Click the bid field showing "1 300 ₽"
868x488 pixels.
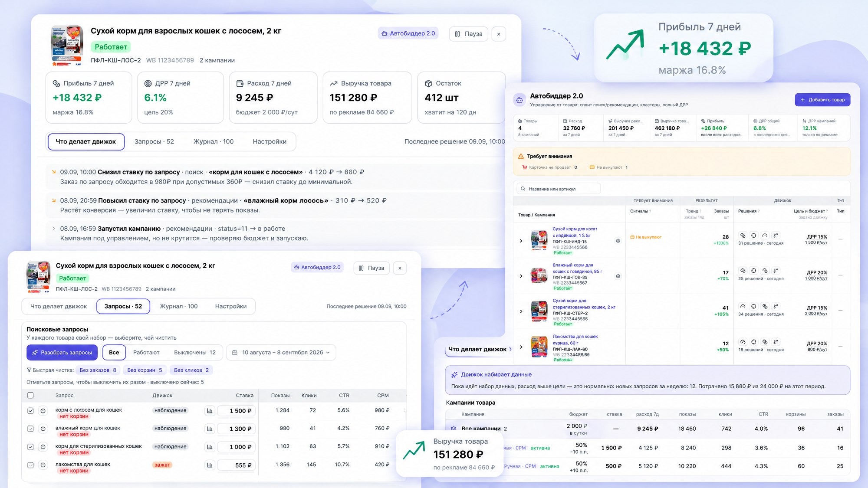tap(237, 429)
